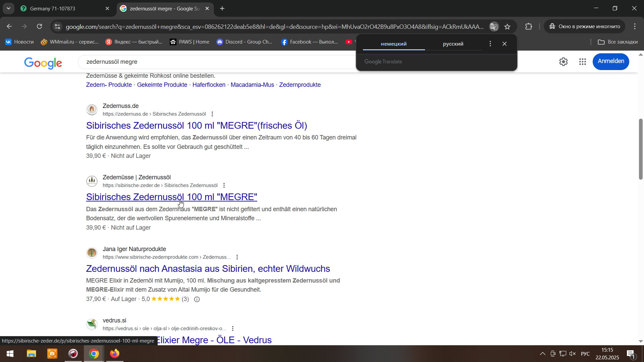Click the Google logo
The width and height of the screenshot is (644, 362).
coord(43,63)
